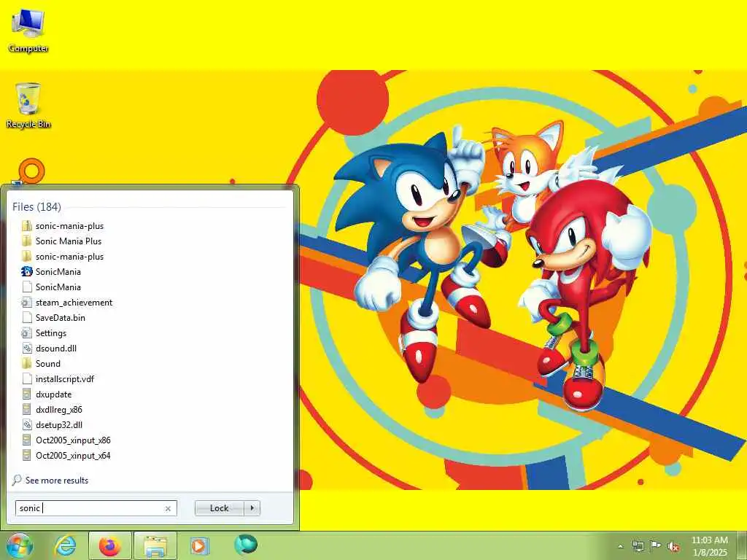Launch Internet Explorer from the taskbar
This screenshot has height=560, width=747.
coord(65,545)
